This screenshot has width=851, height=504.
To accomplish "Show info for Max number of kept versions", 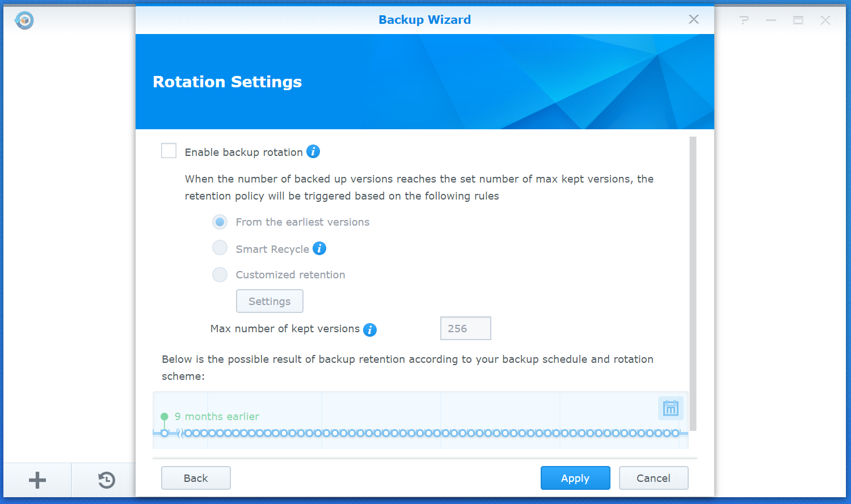I will coord(370,329).
